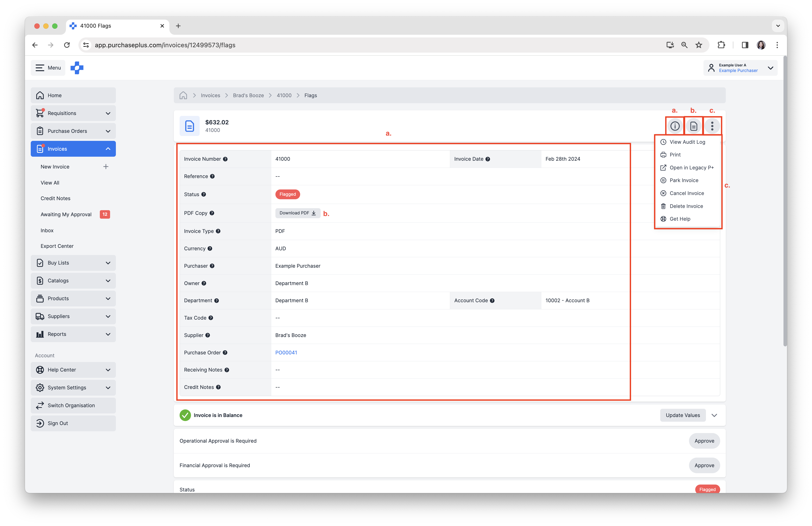Viewport: 812px width, 526px height.
Task: Open Credit Notes under Invoices sidebar
Action: point(55,198)
